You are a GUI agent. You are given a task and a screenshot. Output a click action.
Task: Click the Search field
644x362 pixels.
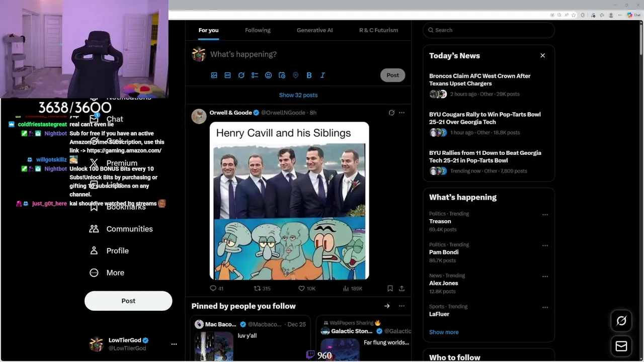489,30
